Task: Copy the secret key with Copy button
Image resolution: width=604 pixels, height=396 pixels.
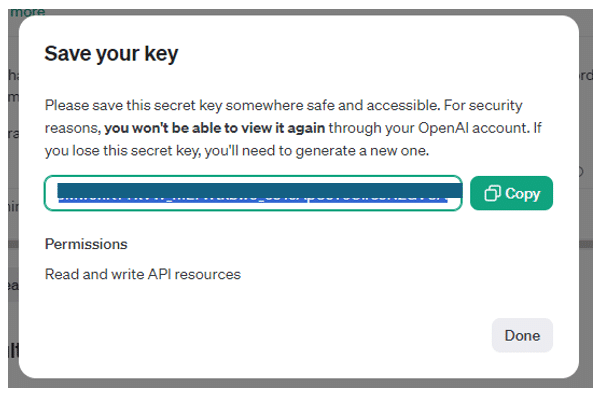Action: (512, 193)
